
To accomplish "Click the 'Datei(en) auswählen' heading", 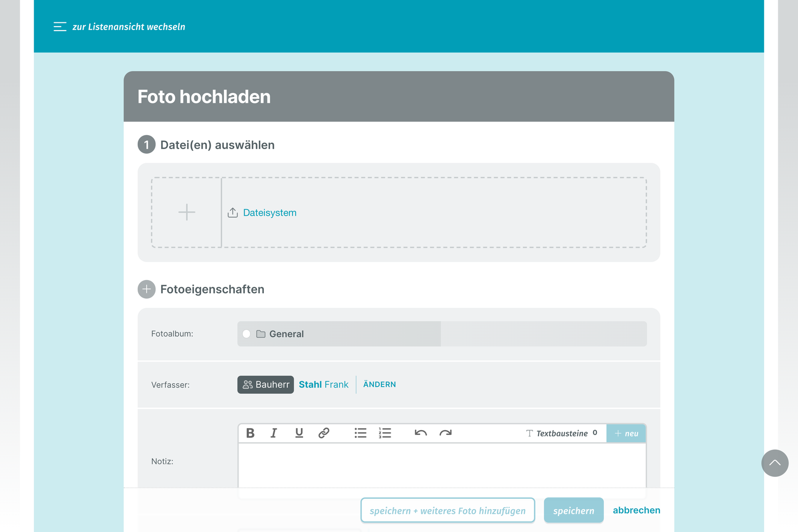I will click(218, 145).
